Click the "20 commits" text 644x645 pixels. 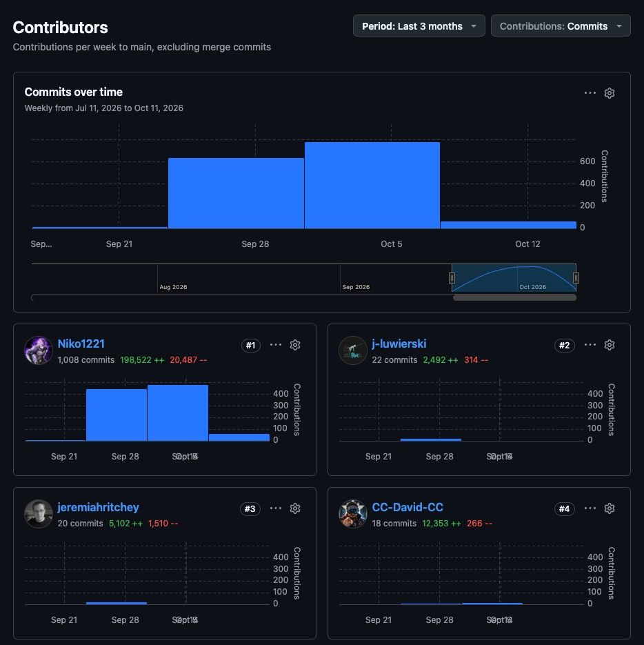(80, 523)
